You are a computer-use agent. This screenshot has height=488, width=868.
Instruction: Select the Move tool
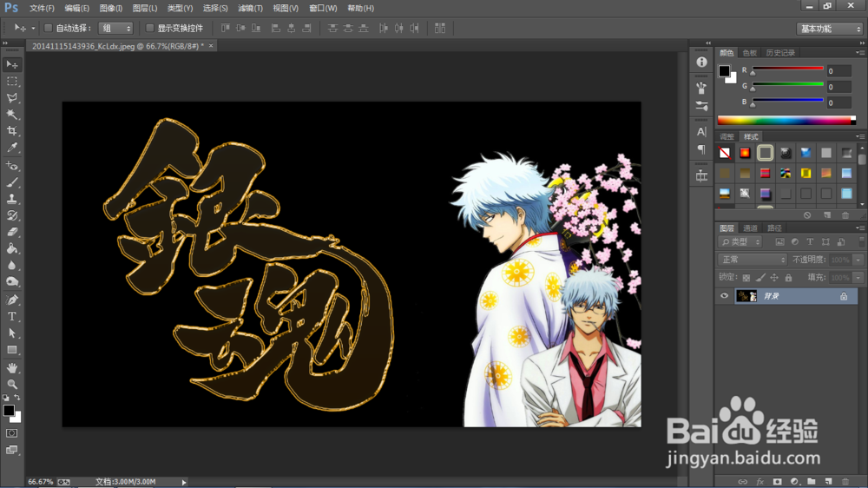point(11,65)
